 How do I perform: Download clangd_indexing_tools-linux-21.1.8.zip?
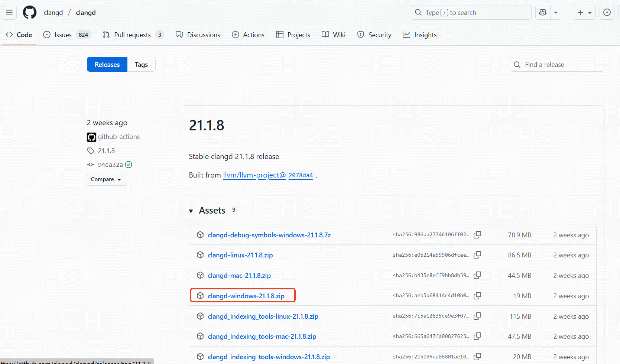pyautogui.click(x=263, y=316)
